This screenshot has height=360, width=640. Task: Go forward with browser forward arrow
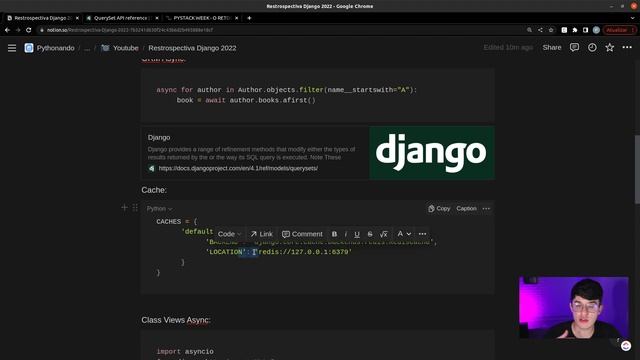[18, 30]
